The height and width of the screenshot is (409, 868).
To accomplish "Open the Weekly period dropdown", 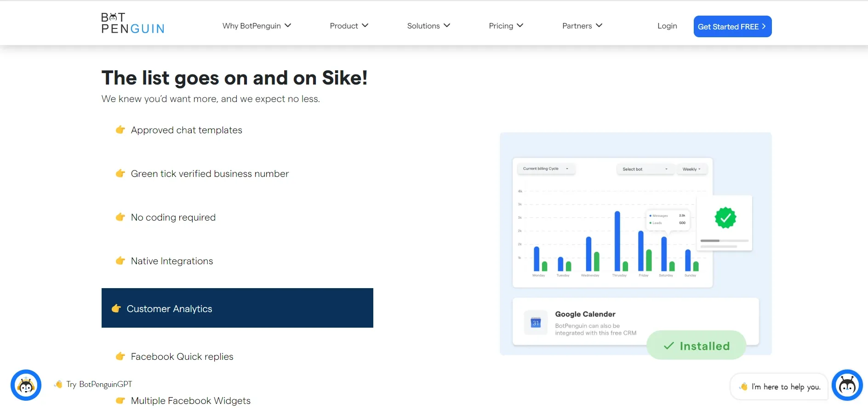I will [x=691, y=169].
